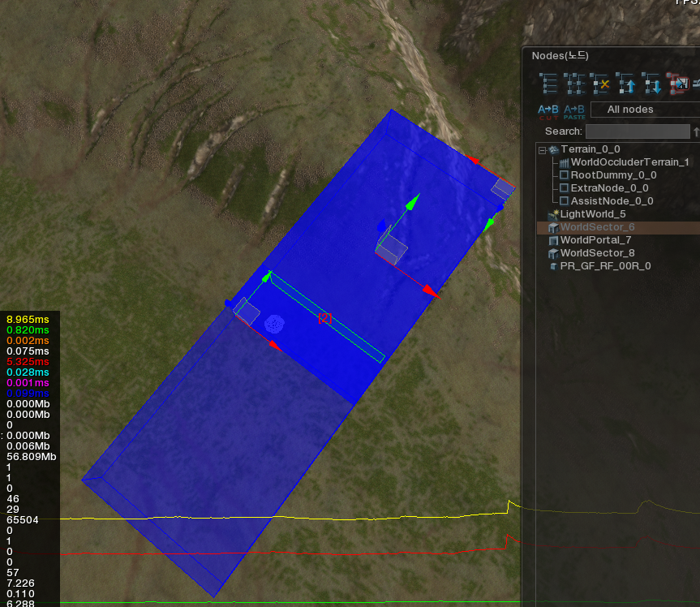Click the A→B CUT button
Viewport: 700px width, 607px height.
(x=548, y=110)
